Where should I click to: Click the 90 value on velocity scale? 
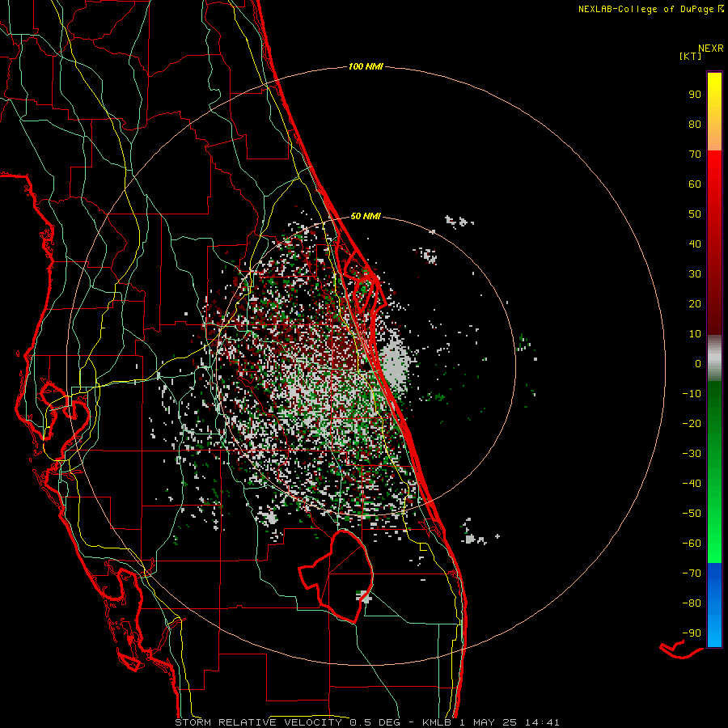click(695, 95)
